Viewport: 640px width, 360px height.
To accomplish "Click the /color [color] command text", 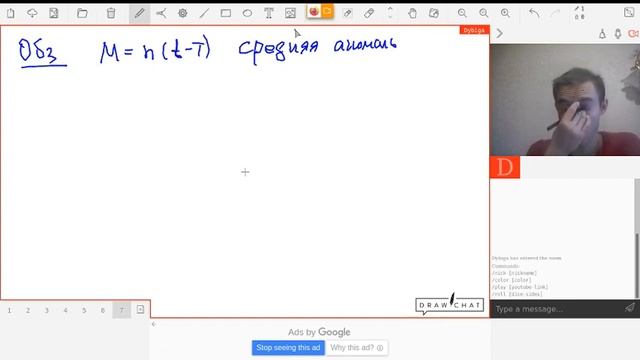I will [x=511, y=280].
